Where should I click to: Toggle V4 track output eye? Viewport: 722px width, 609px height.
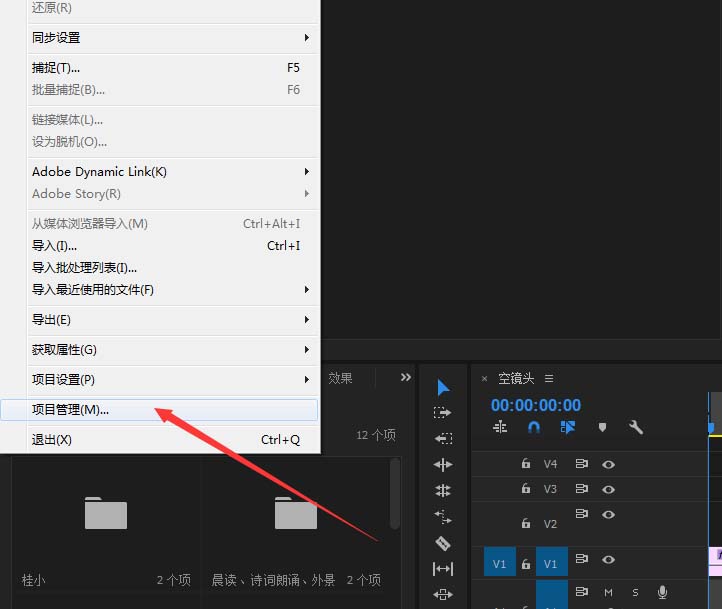click(x=608, y=464)
